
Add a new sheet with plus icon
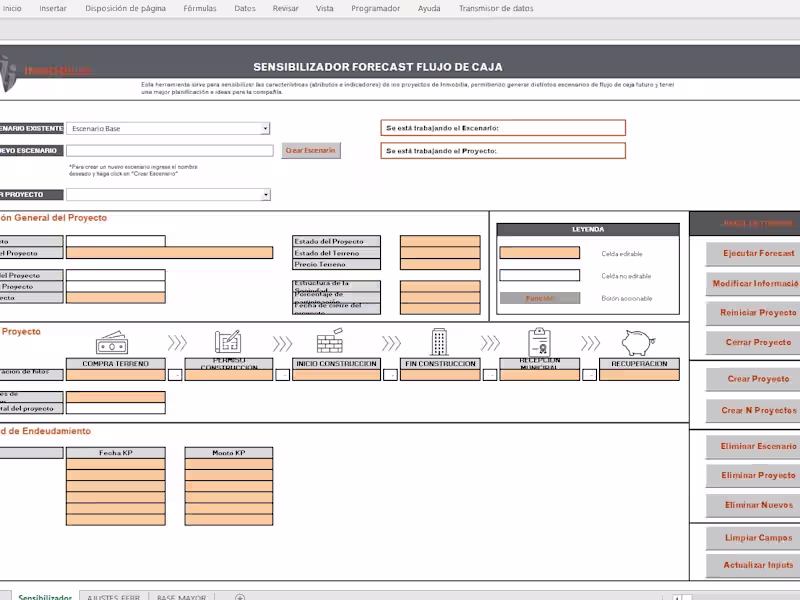(240, 596)
